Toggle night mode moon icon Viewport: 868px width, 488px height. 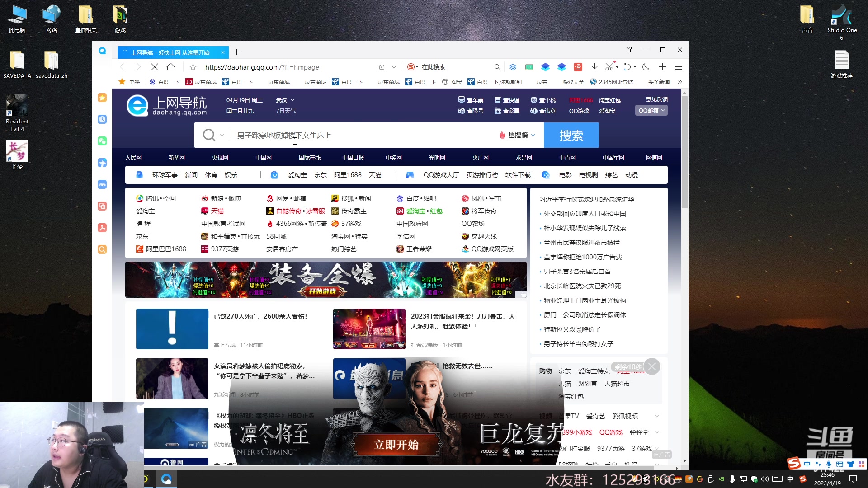tap(646, 67)
